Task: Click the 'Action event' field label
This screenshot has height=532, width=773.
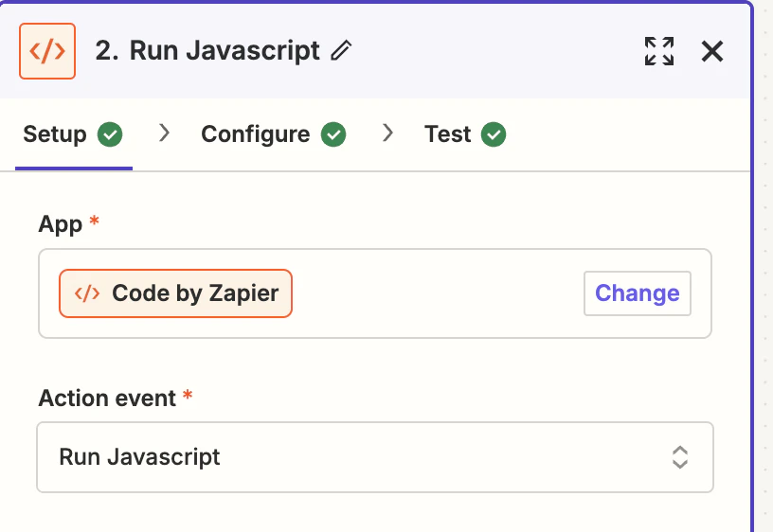Action: click(107, 398)
